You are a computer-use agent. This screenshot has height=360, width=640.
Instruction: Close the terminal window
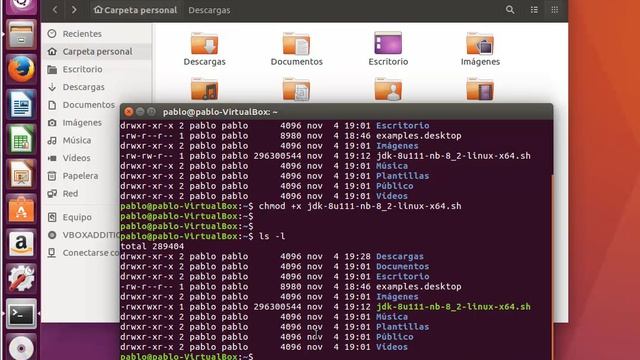point(129,111)
